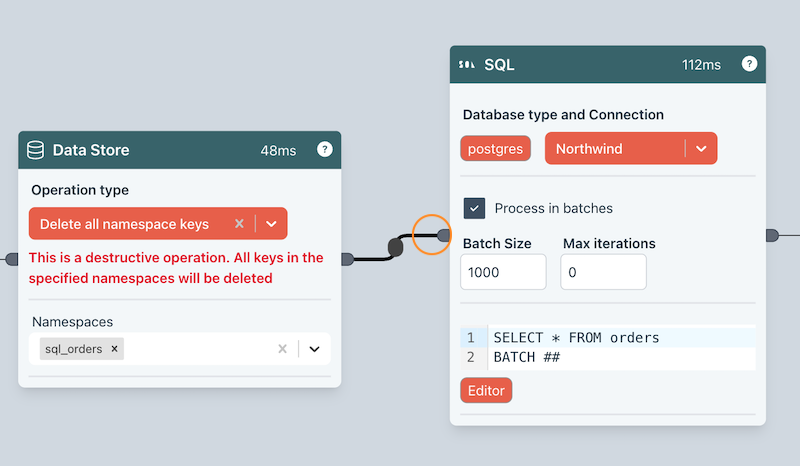This screenshot has height=466, width=800.
Task: Click the SQL node output connector
Action: coord(771,235)
